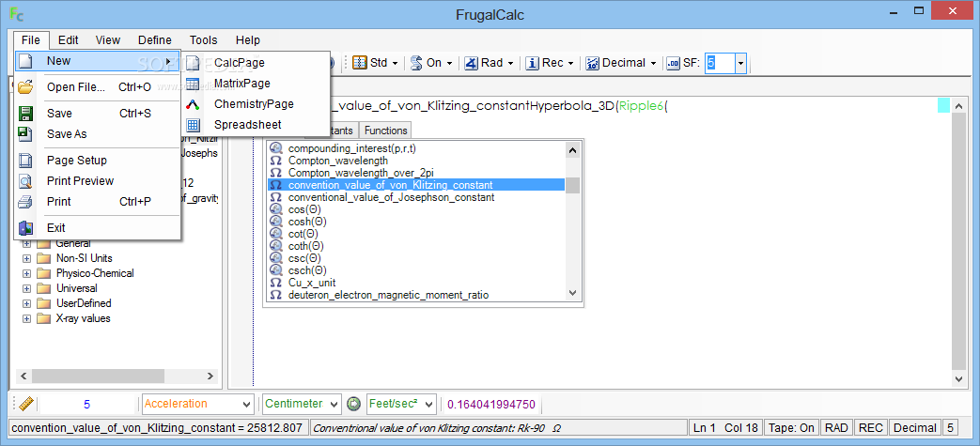Click the Std notation toolbar icon

coord(360,63)
